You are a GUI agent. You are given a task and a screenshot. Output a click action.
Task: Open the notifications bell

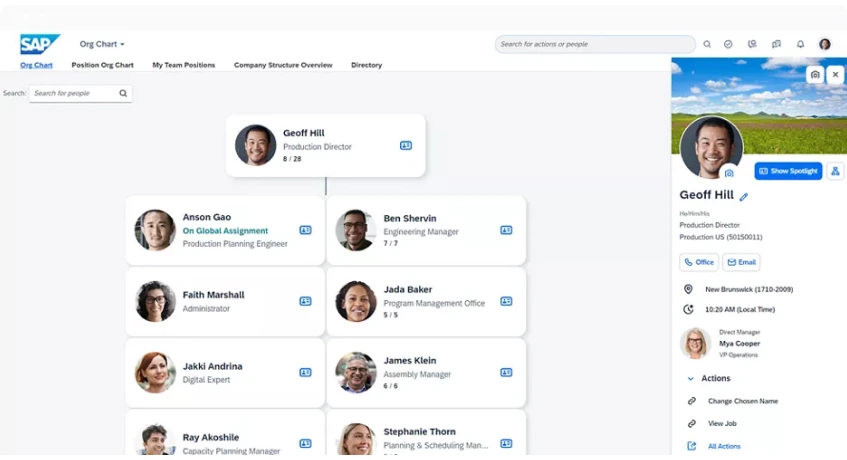click(801, 44)
